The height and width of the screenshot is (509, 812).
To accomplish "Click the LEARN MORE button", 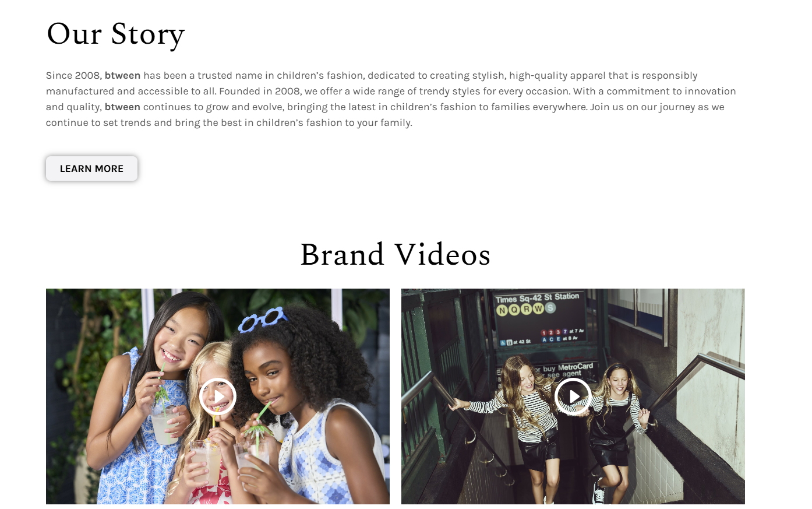I will click(91, 169).
